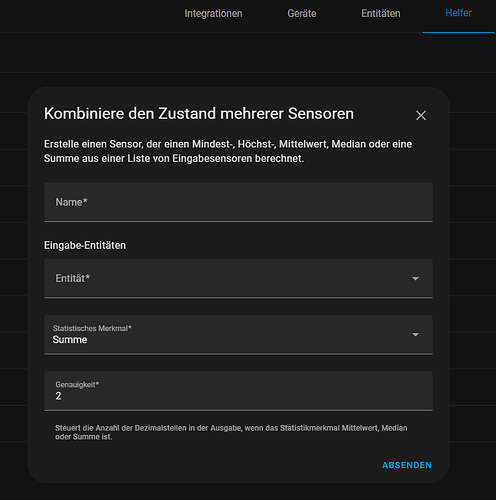Open the Entität dropdown arrow
496x500 pixels.
pyautogui.click(x=415, y=278)
